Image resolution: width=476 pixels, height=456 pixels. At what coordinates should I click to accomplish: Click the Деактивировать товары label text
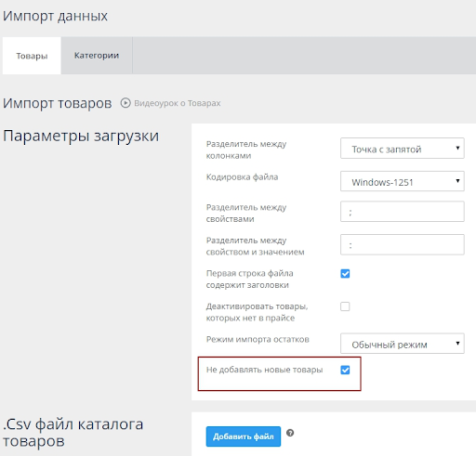click(x=258, y=312)
